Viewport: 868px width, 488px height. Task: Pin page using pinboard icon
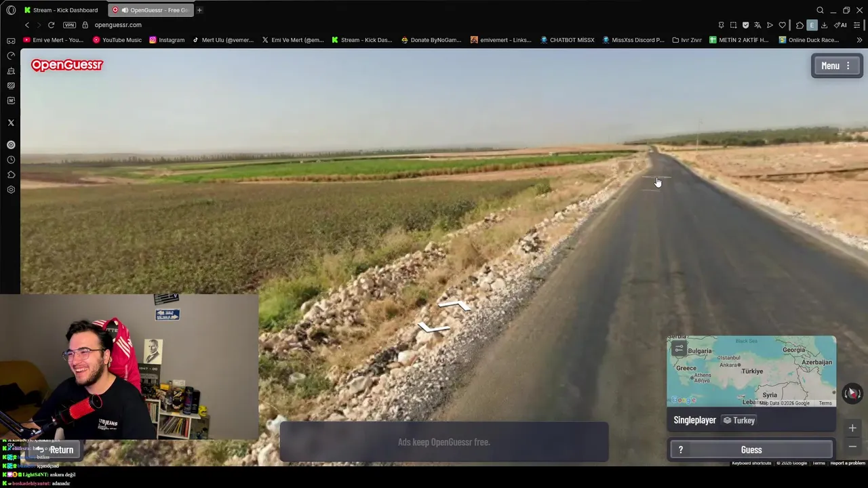coord(721,25)
